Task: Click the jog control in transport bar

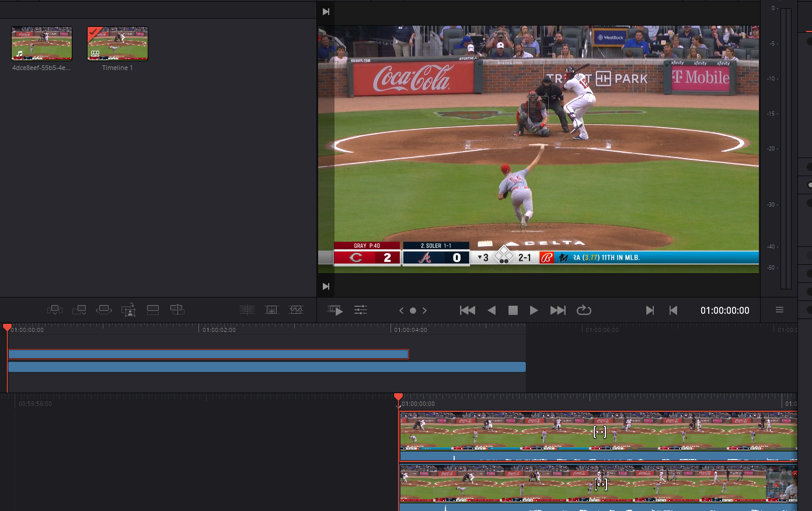Action: pyautogui.click(x=413, y=310)
